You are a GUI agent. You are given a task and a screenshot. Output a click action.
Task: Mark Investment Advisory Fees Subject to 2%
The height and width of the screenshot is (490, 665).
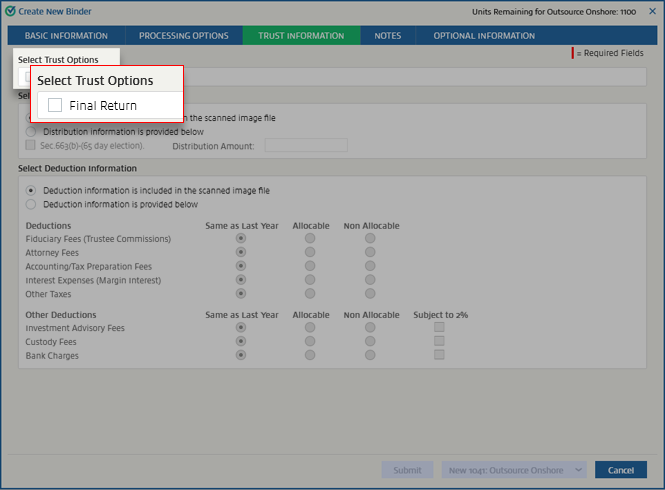point(439,327)
